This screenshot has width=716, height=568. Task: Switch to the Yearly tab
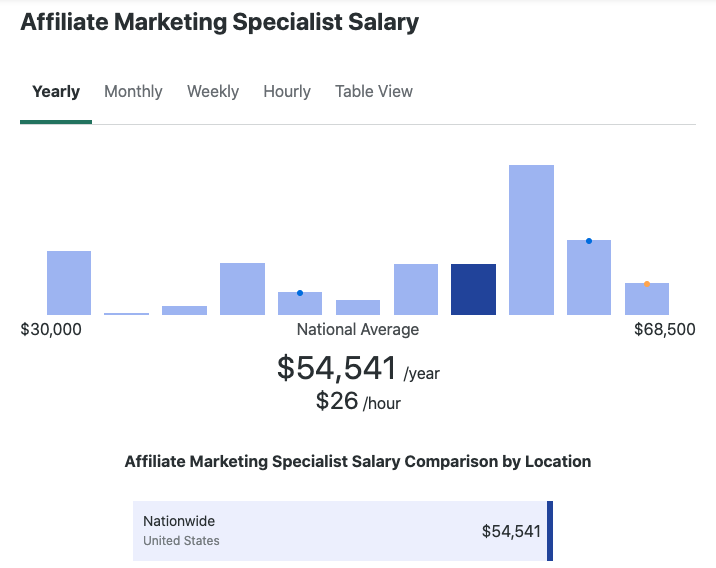click(56, 92)
